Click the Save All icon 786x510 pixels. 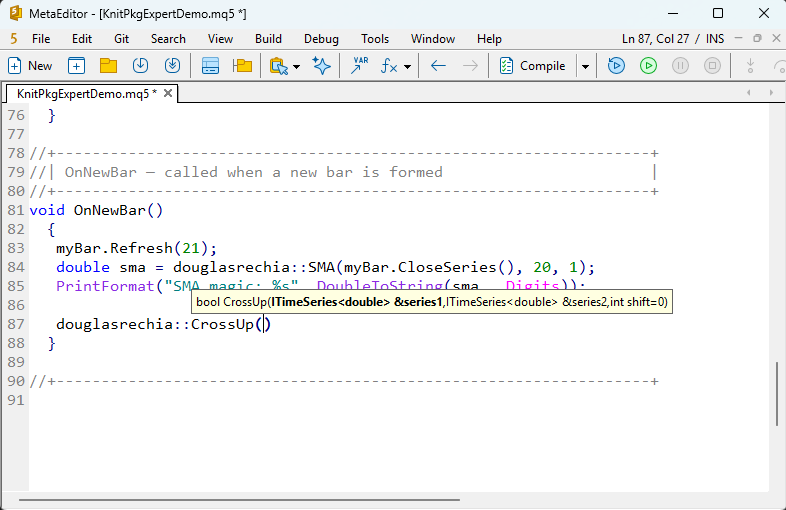172,66
